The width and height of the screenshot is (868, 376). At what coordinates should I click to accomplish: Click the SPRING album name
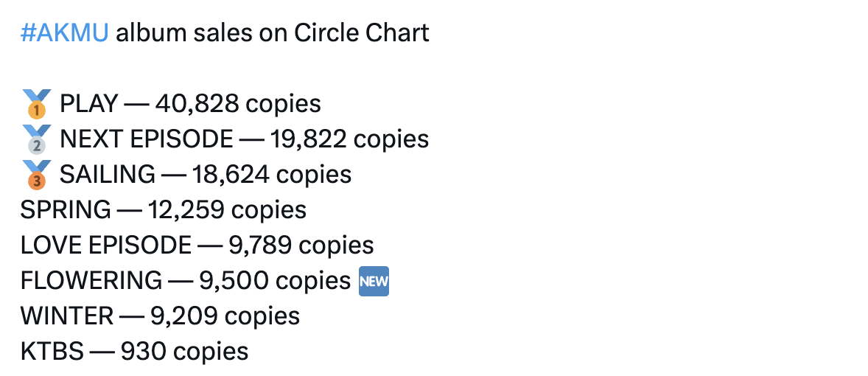pos(66,210)
